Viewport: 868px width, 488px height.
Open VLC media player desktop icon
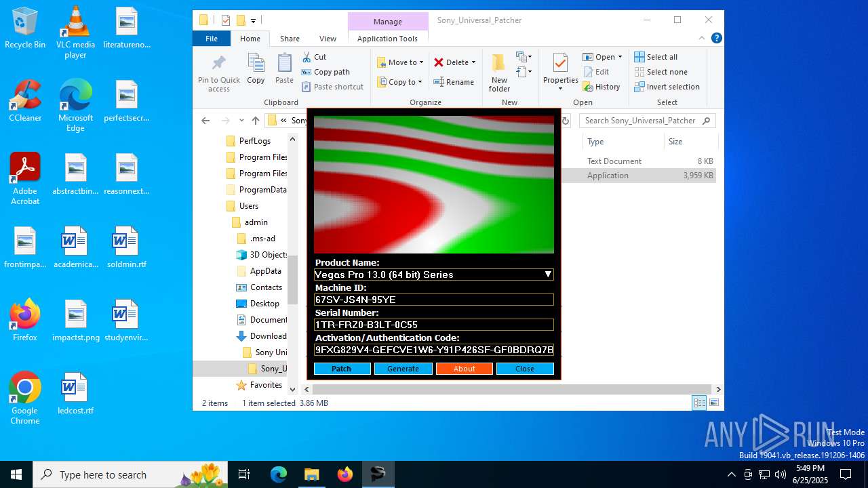click(75, 33)
